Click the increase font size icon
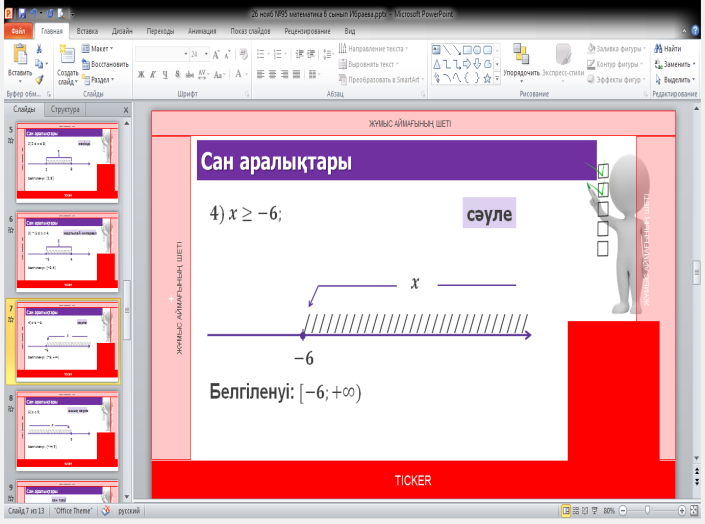The width and height of the screenshot is (705, 524). point(216,55)
